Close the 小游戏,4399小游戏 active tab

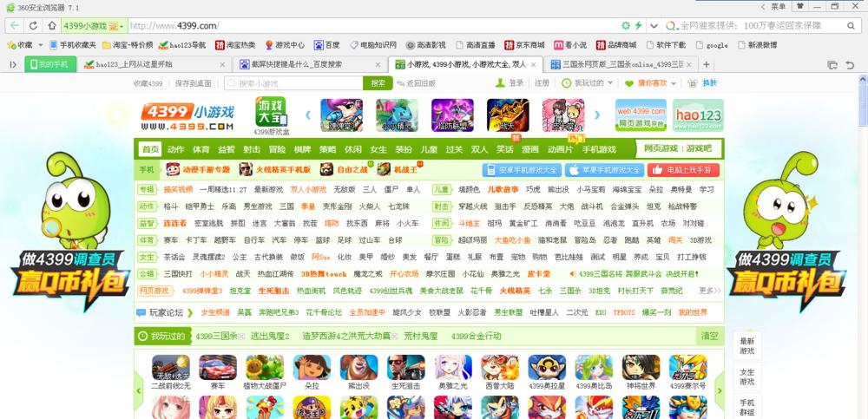coord(534,65)
